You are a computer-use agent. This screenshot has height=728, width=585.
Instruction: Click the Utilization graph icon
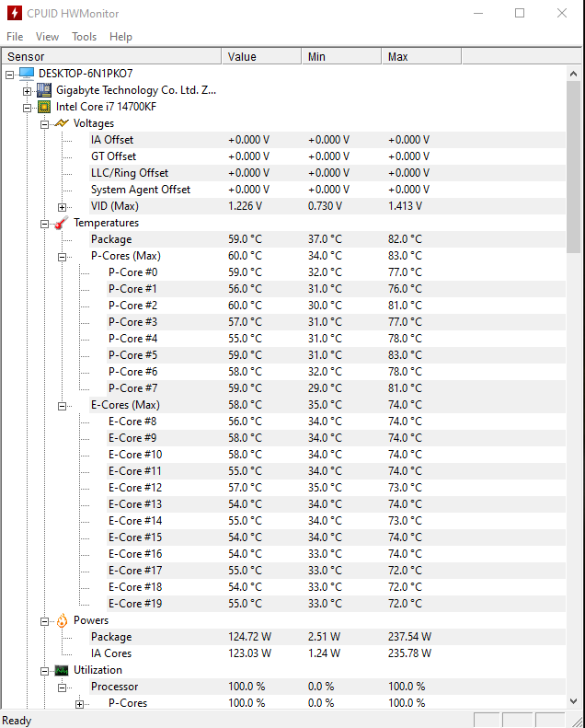pos(62,670)
